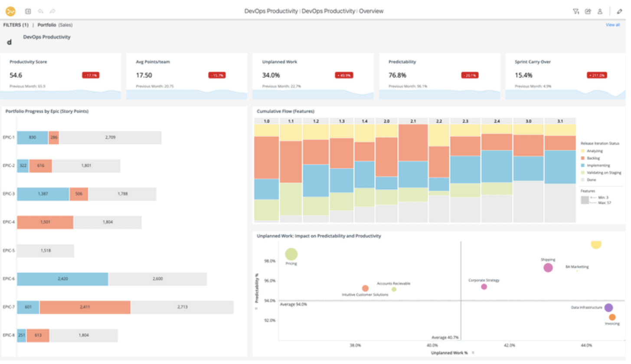Open the dashboard panel icon next to logo
631x364 pixels.
28,11
